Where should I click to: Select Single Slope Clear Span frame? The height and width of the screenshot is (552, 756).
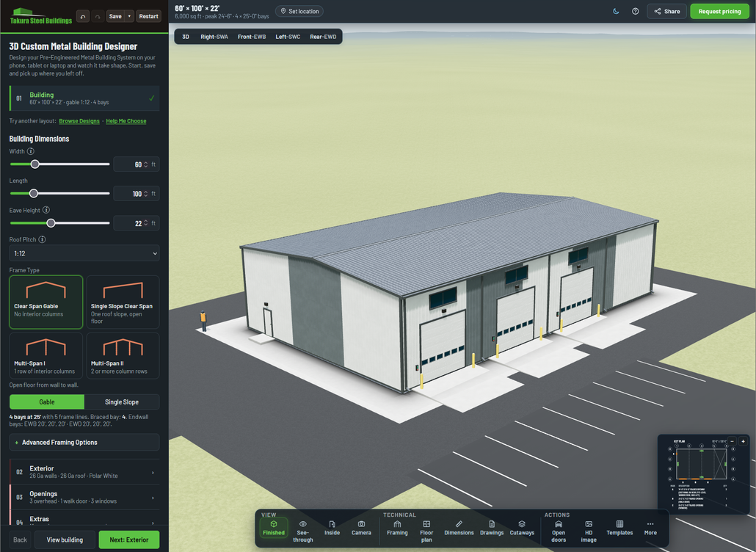click(123, 302)
